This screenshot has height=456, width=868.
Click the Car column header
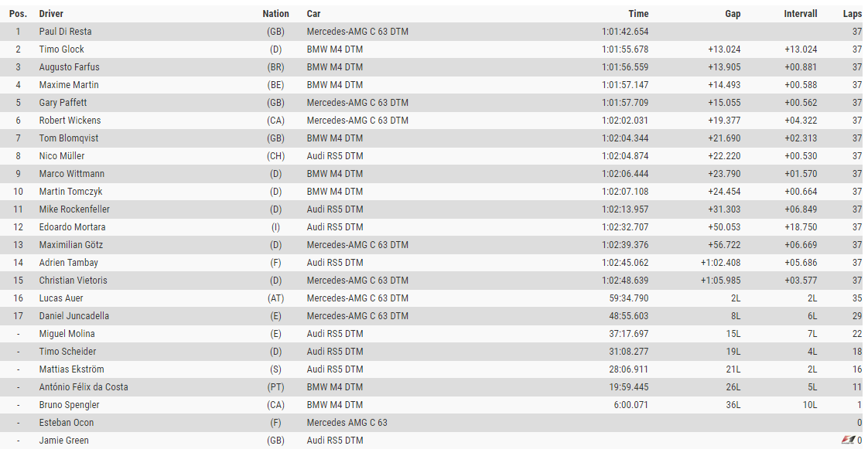click(313, 14)
